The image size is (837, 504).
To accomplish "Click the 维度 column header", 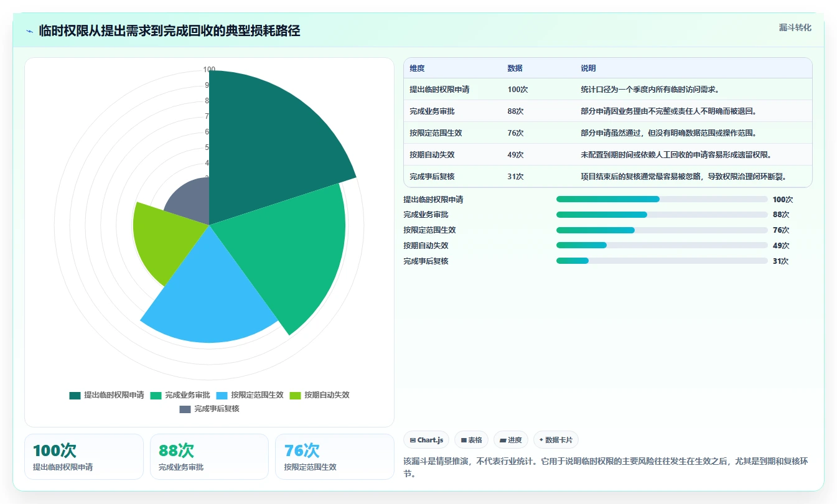I will [417, 68].
